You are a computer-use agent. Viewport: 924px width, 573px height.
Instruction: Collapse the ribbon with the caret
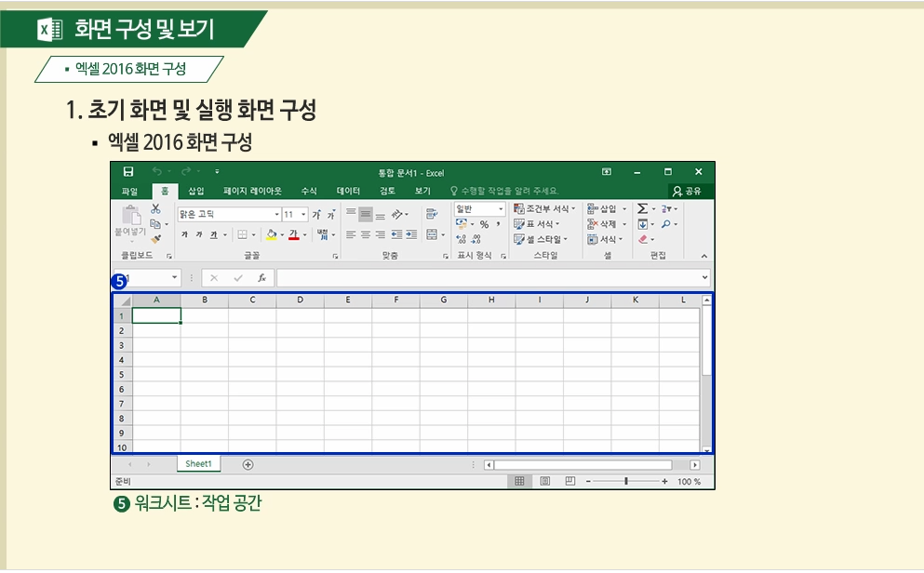703,256
